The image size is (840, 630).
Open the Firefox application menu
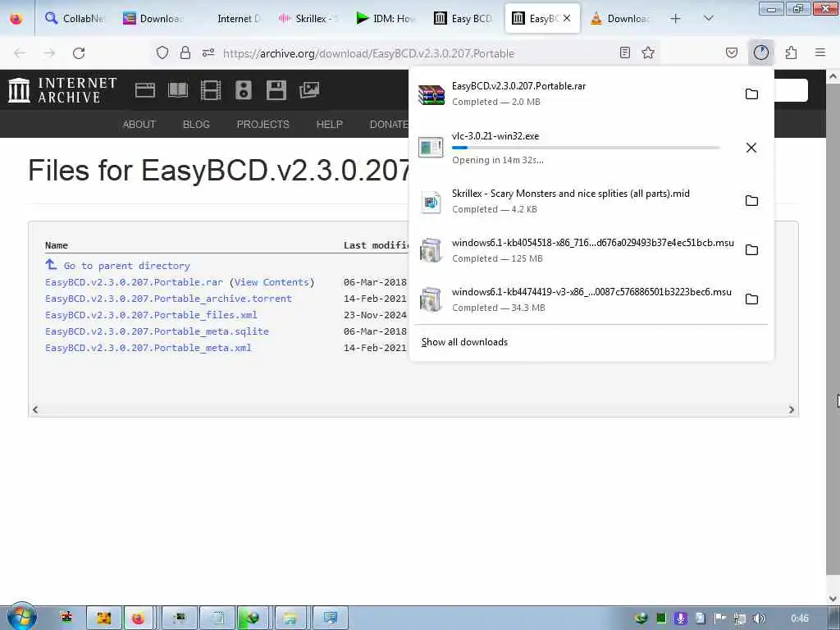pos(819,52)
